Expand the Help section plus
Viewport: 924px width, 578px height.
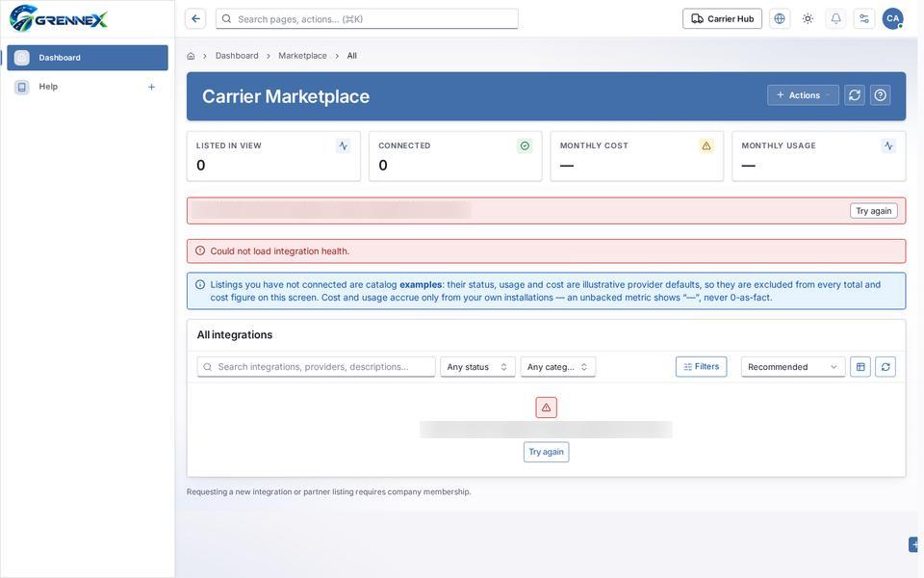point(151,88)
